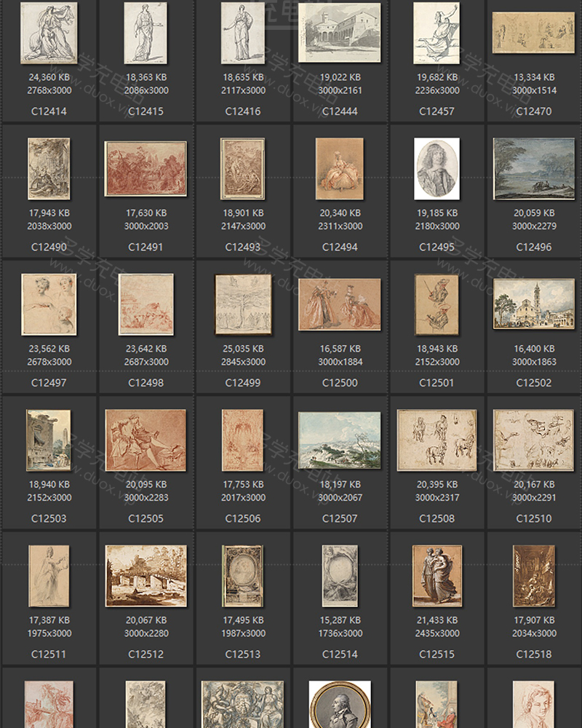Screen dimensions: 582x728
Task: Open the round framed profile portrait thumbnail
Action: pos(340,705)
